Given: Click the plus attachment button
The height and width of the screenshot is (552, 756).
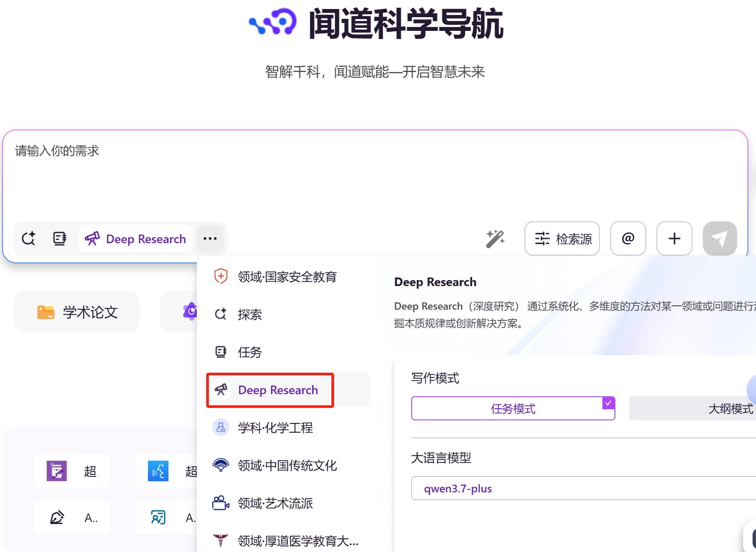Looking at the screenshot, I should 675,238.
